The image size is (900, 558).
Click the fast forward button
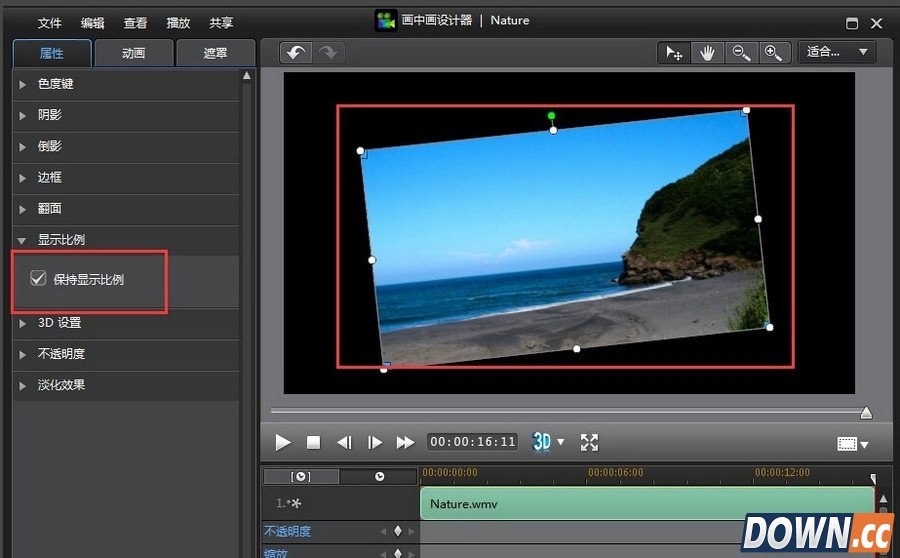point(405,442)
